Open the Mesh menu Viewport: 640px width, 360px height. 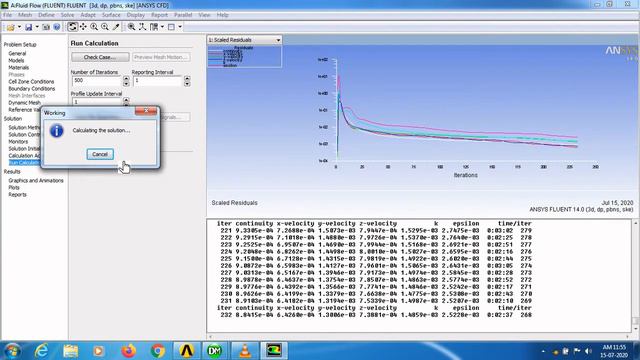pos(25,15)
